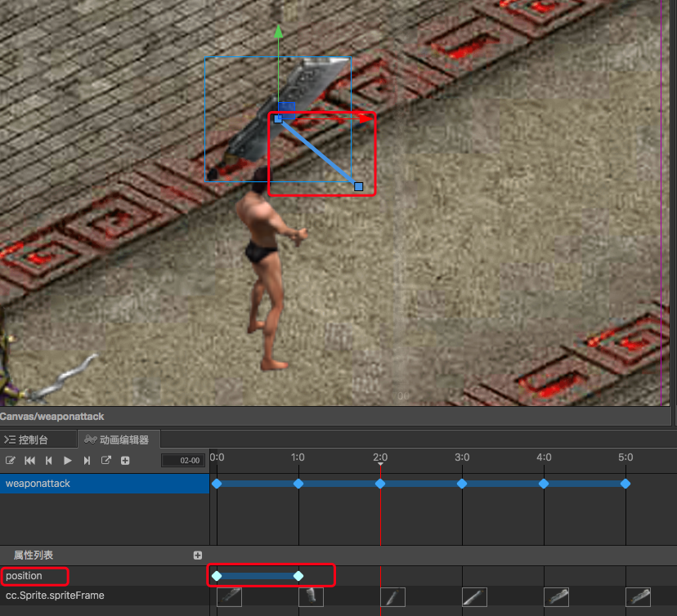
Task: Click the sword weapon sprite in scene
Action: point(276,118)
